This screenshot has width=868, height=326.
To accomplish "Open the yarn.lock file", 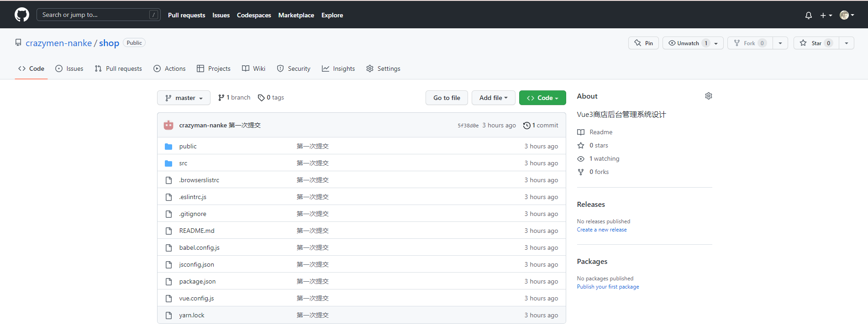I will [x=192, y=315].
